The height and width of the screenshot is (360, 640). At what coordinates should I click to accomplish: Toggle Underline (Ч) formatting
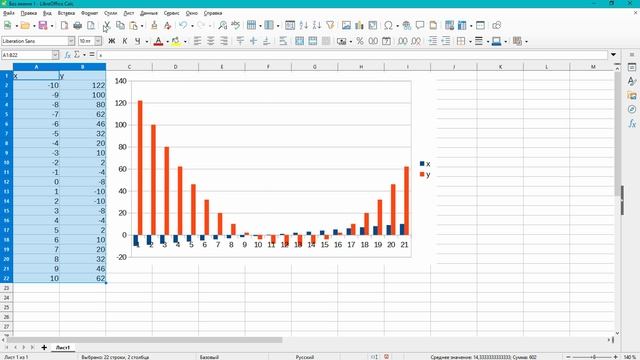click(138, 41)
